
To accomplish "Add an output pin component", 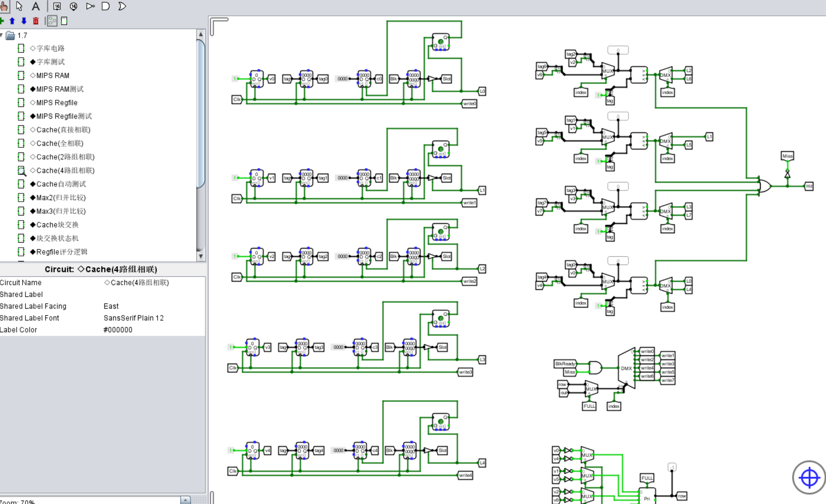I will [74, 6].
